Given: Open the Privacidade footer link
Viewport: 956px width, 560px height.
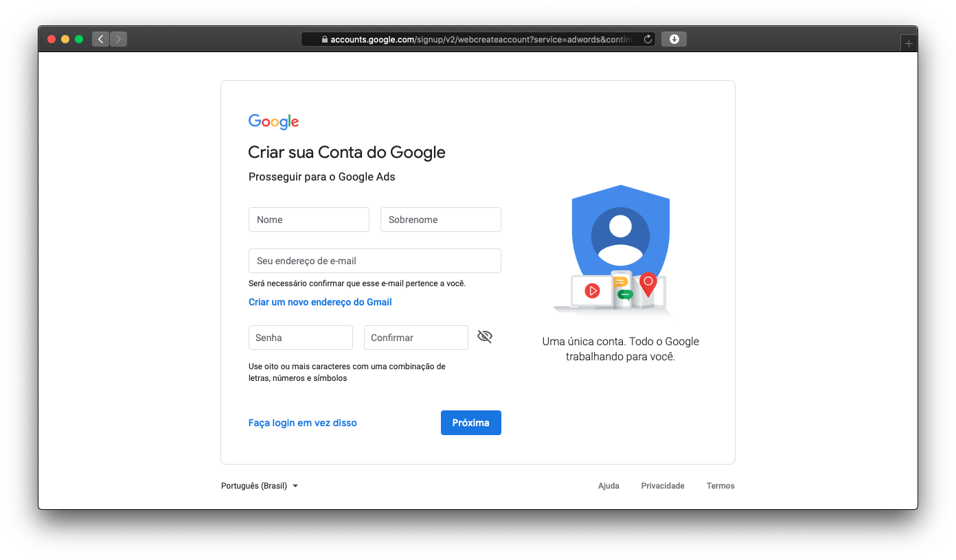Looking at the screenshot, I should (663, 486).
